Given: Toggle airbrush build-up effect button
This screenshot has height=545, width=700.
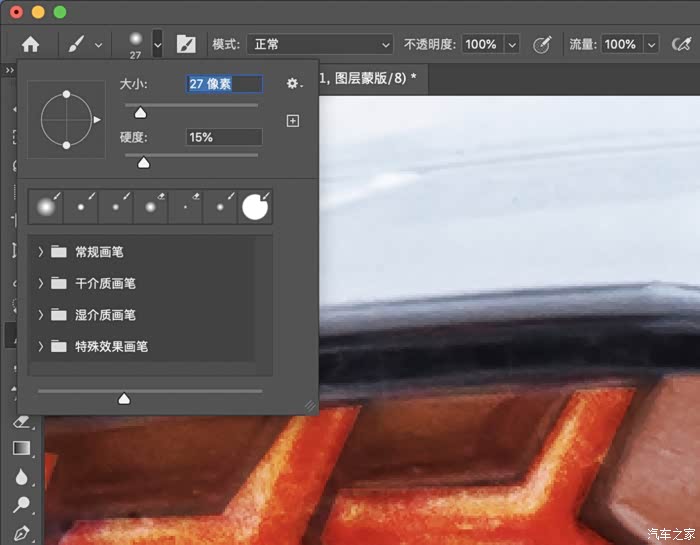Looking at the screenshot, I should [683, 44].
